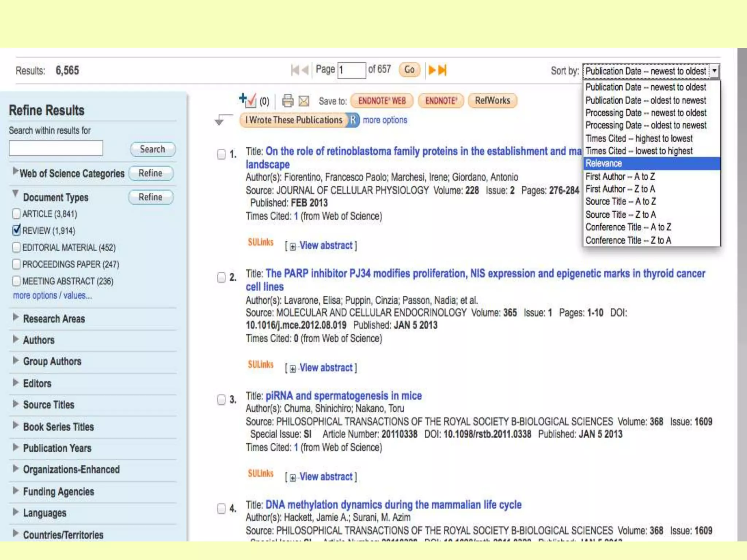Go to next page orange arrow

pyautogui.click(x=432, y=70)
